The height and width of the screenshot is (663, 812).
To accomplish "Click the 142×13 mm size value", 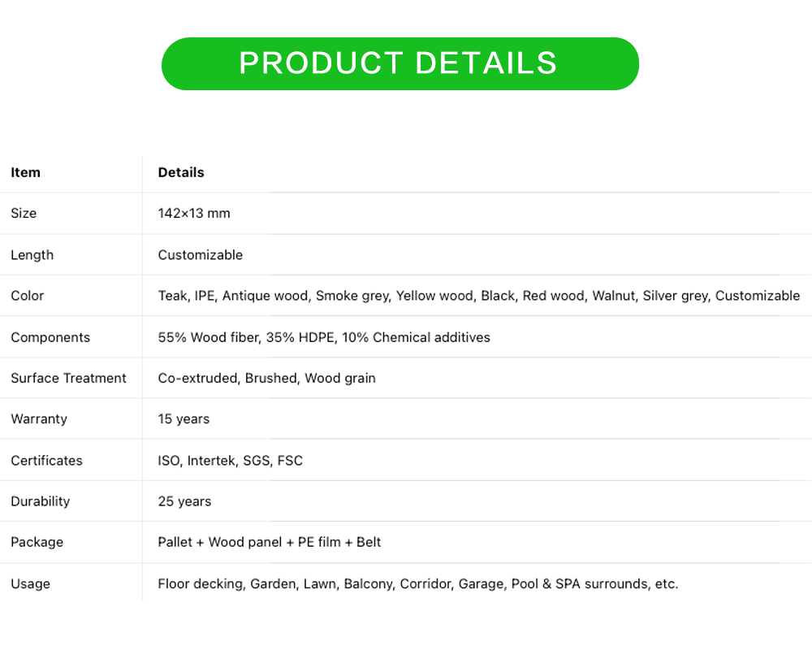I will pyautogui.click(x=194, y=214).
